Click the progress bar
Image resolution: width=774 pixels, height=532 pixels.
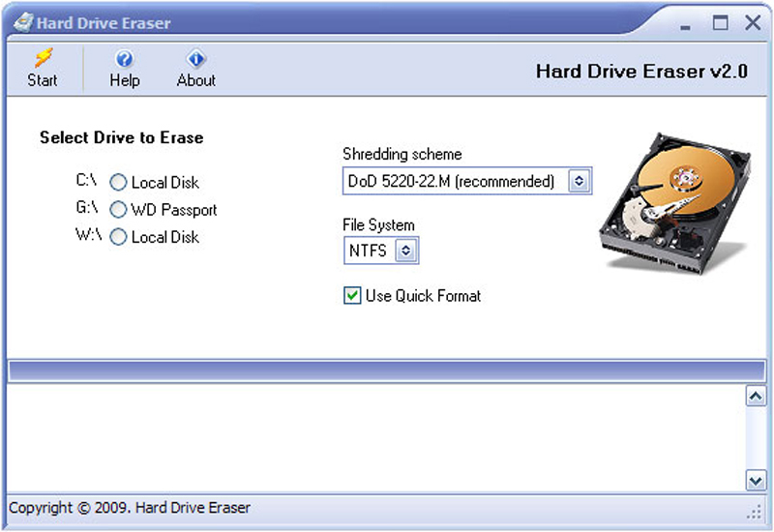click(x=386, y=370)
